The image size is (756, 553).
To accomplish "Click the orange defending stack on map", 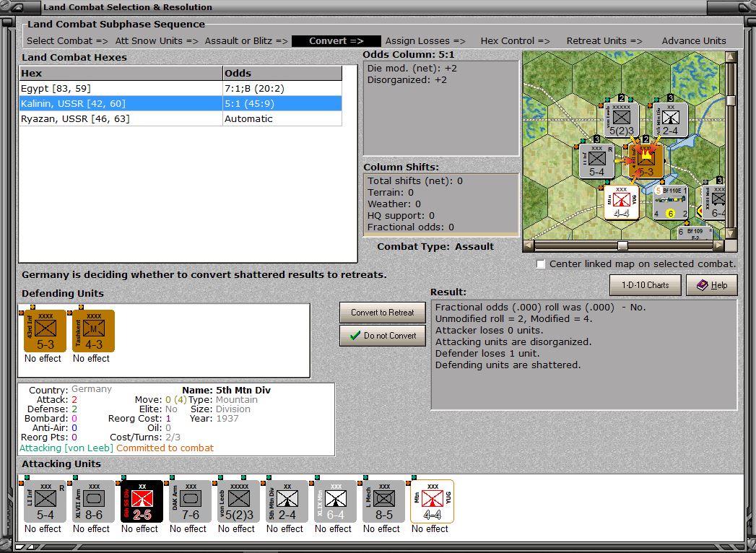I will coord(646,161).
